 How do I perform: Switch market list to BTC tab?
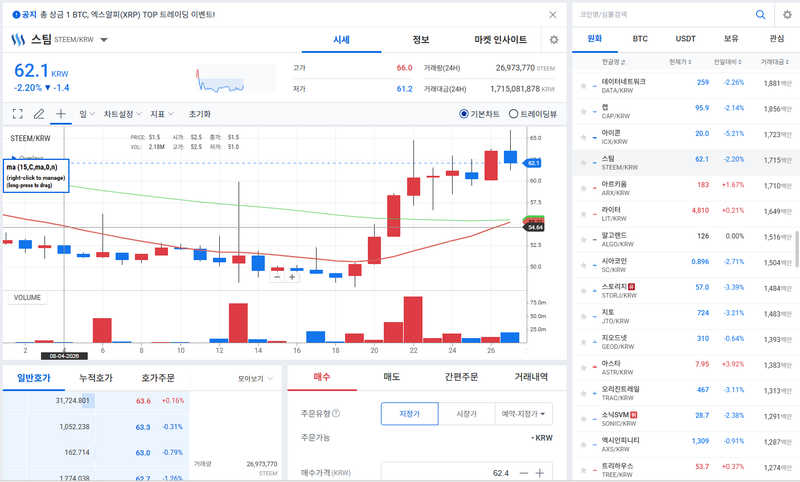(x=640, y=39)
